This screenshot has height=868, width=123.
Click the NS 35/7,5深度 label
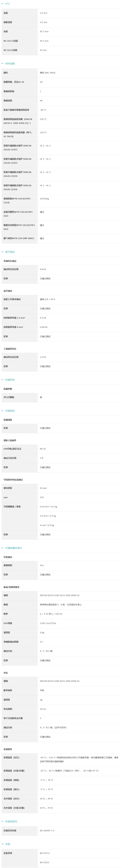pos(11,41)
